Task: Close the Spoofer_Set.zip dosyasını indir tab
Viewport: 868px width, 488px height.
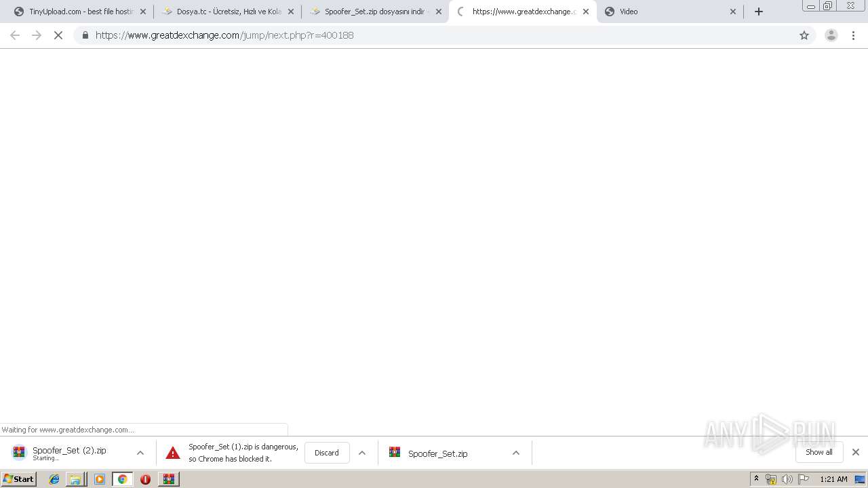Action: point(439,12)
